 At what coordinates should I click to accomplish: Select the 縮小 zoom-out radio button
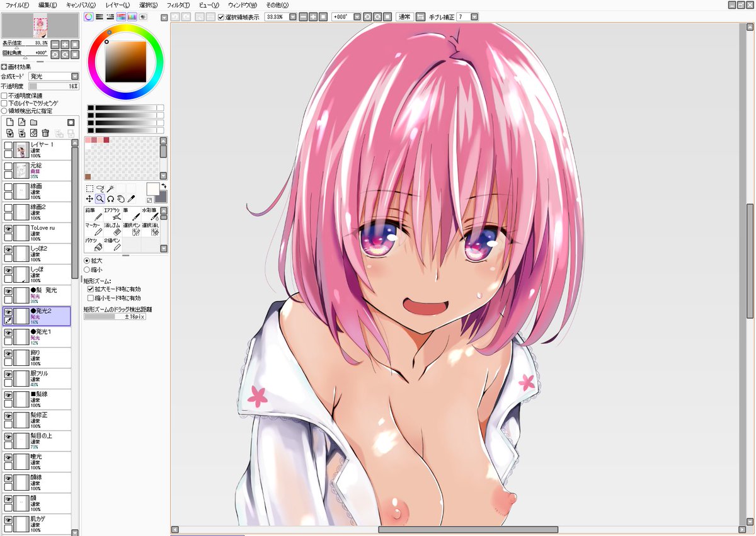(x=87, y=270)
